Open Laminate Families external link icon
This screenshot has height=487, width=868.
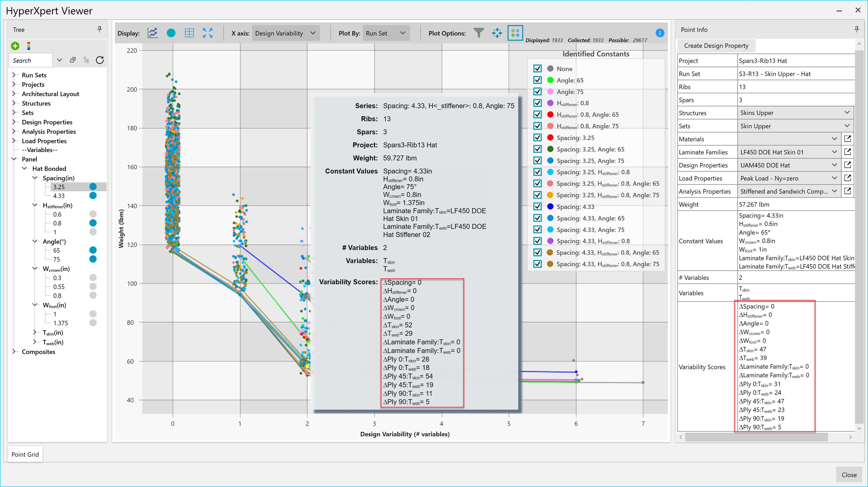(x=848, y=152)
